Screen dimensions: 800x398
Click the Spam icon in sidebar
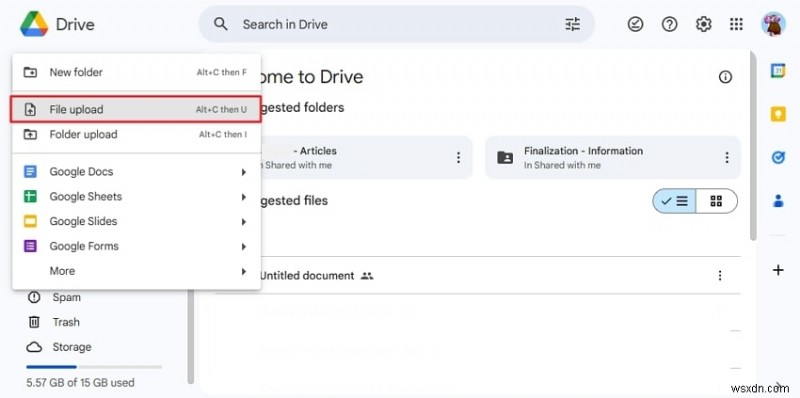click(34, 297)
